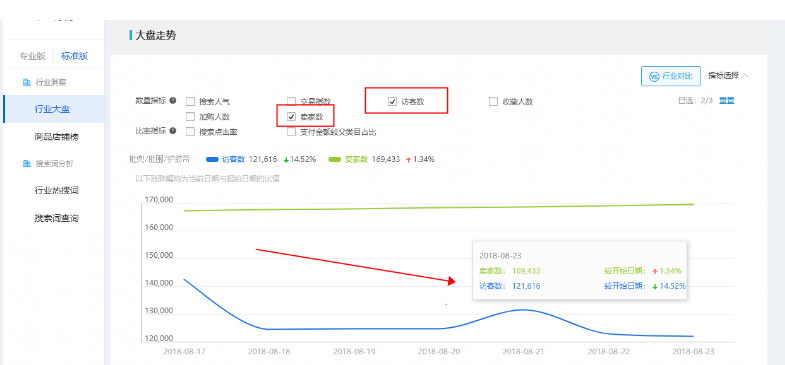Click the x-axis date 2018-08-17
The width and height of the screenshot is (785, 365).
(x=184, y=351)
